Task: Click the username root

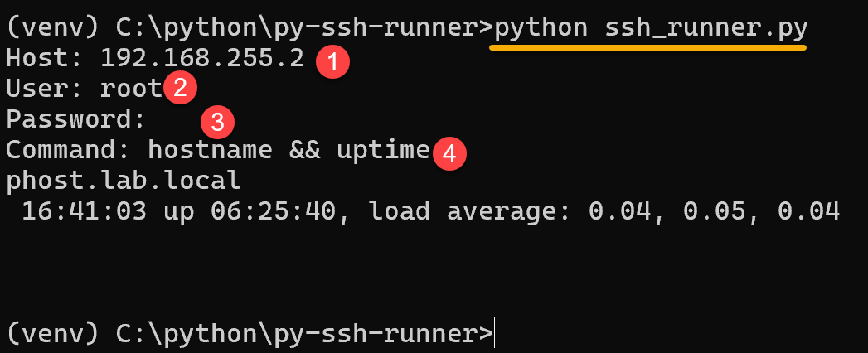Action: pos(131,89)
